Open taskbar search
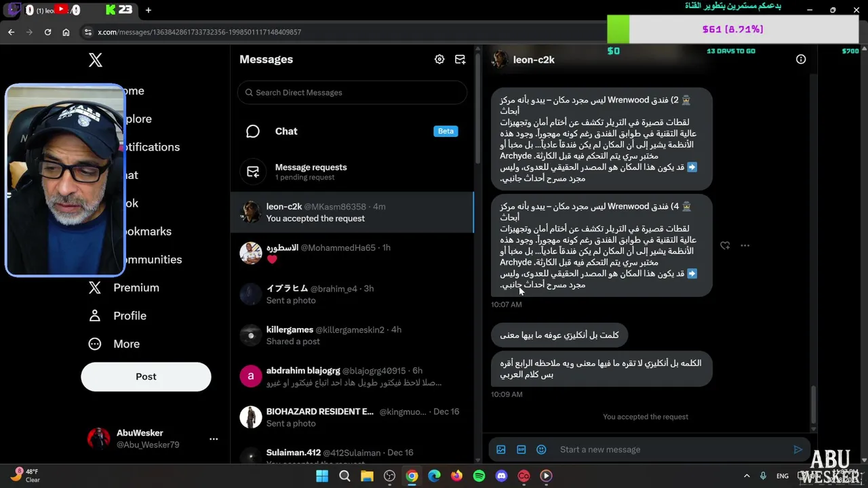The image size is (868, 488). (344, 476)
